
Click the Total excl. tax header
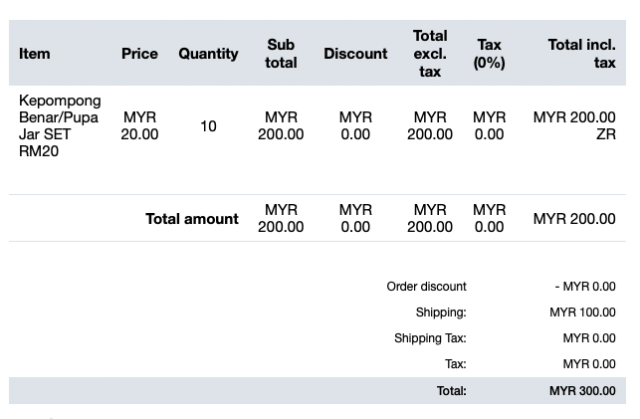point(428,54)
